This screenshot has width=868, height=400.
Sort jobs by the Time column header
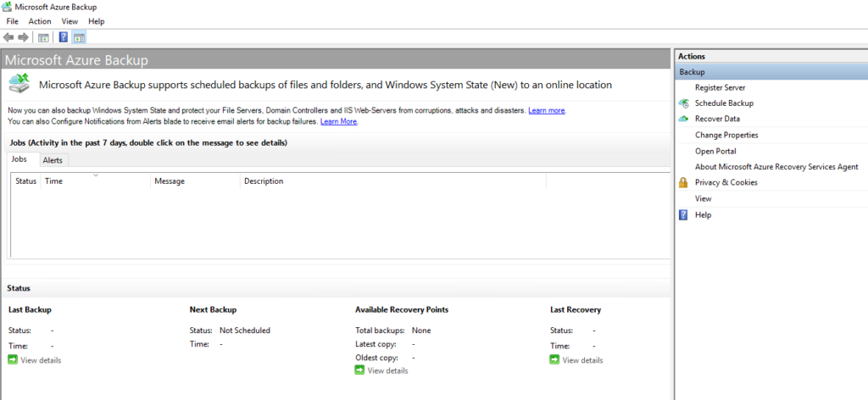[95, 181]
